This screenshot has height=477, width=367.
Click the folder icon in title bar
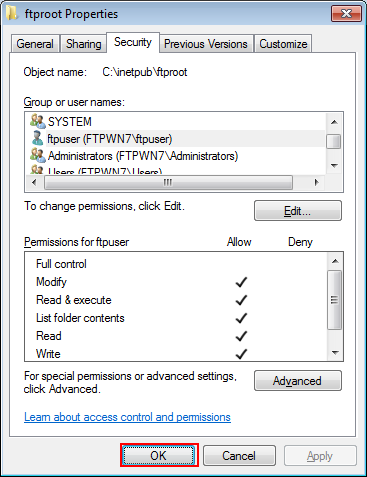(12, 13)
